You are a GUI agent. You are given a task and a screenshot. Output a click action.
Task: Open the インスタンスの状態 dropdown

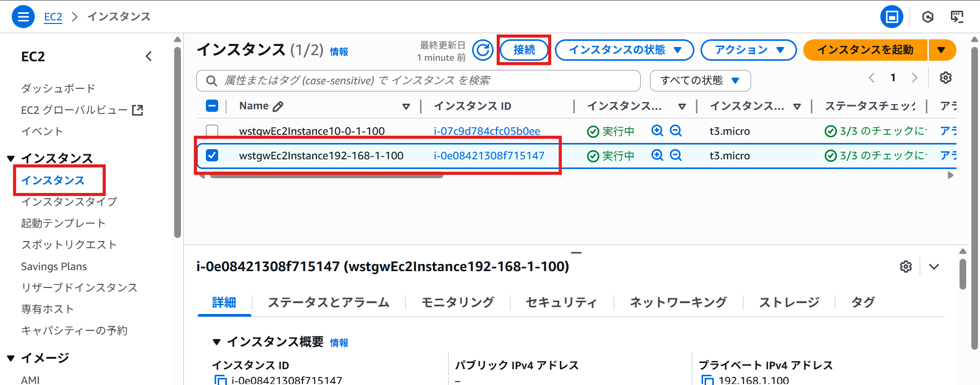pyautogui.click(x=624, y=50)
